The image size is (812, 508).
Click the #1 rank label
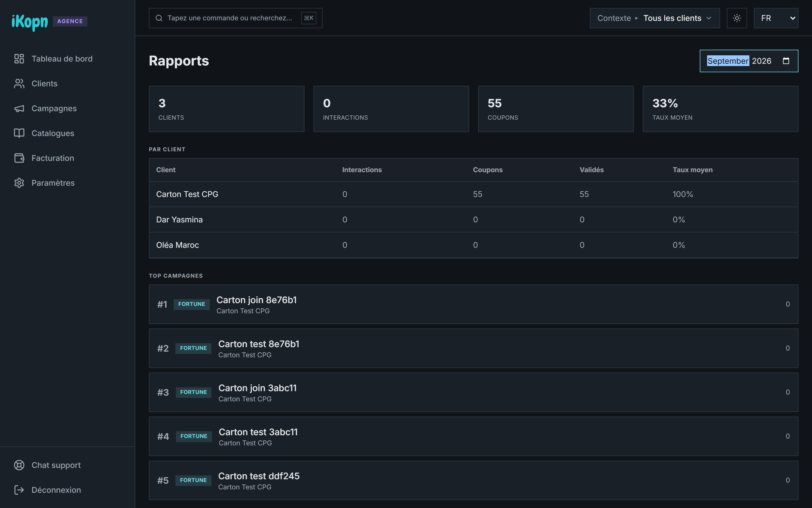click(x=162, y=305)
